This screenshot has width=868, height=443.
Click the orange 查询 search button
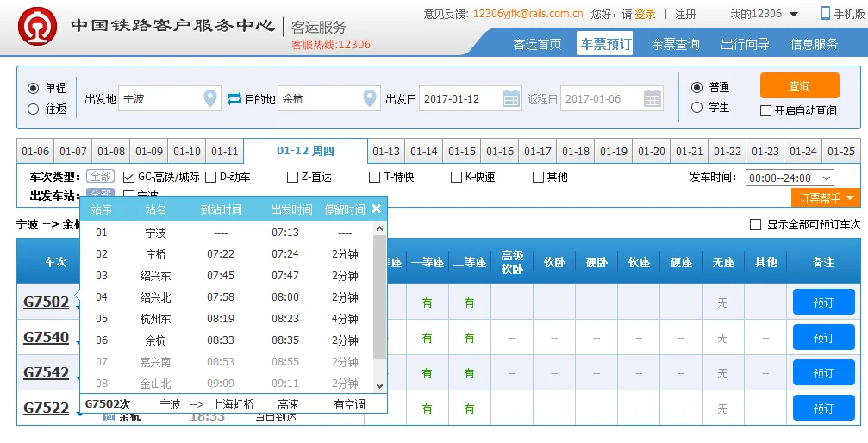click(799, 86)
